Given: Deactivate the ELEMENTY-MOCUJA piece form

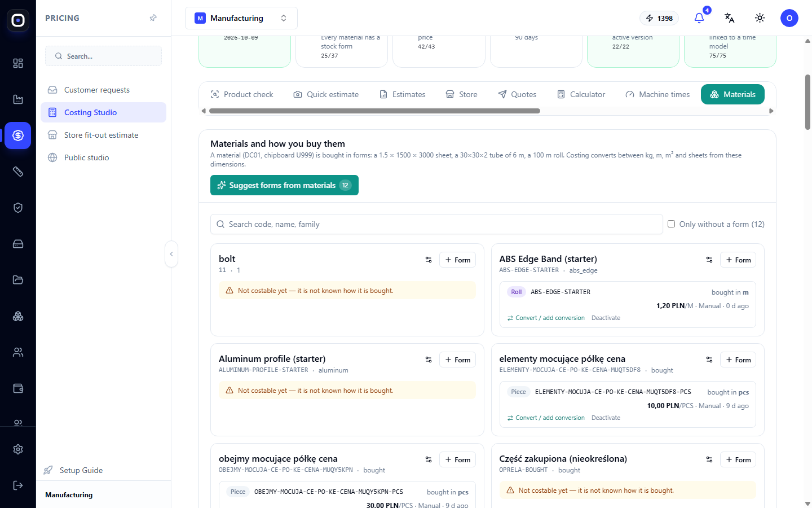Looking at the screenshot, I should click(x=606, y=418).
